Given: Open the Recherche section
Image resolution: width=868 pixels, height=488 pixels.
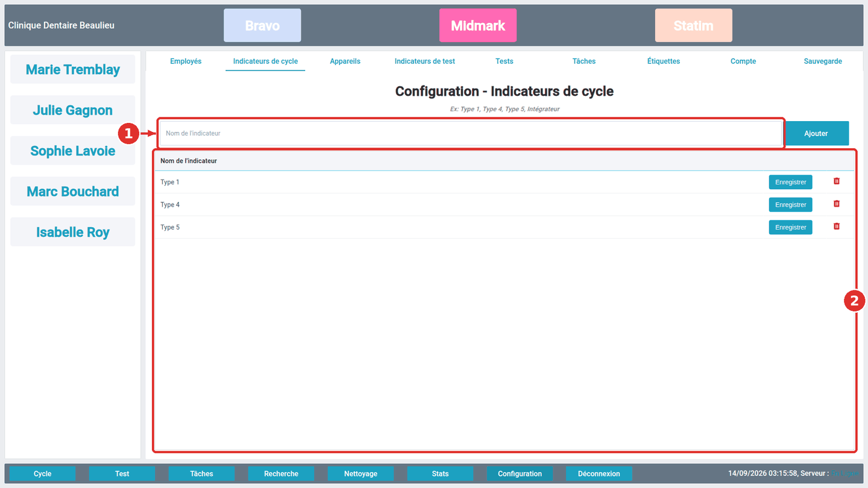Looking at the screenshot, I should click(x=281, y=474).
